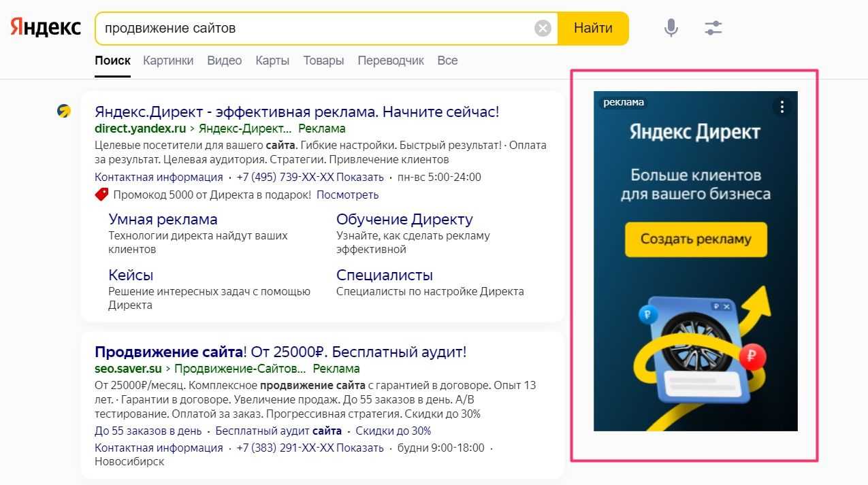This screenshot has height=485, width=868.
Task: Click the red promo code tag icon
Action: pos(102,195)
